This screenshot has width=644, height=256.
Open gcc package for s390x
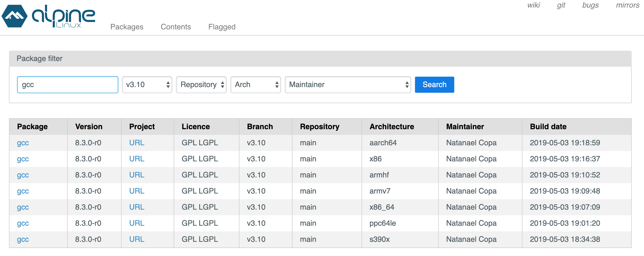[x=23, y=239]
